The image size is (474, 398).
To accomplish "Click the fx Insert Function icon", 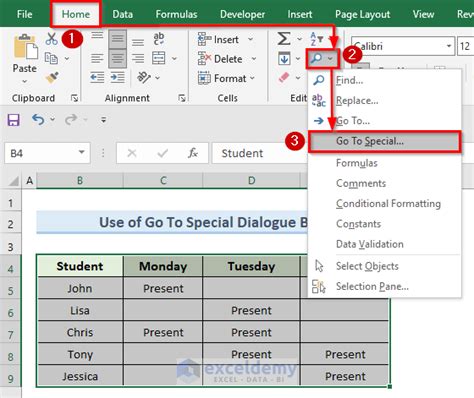I will (x=193, y=153).
